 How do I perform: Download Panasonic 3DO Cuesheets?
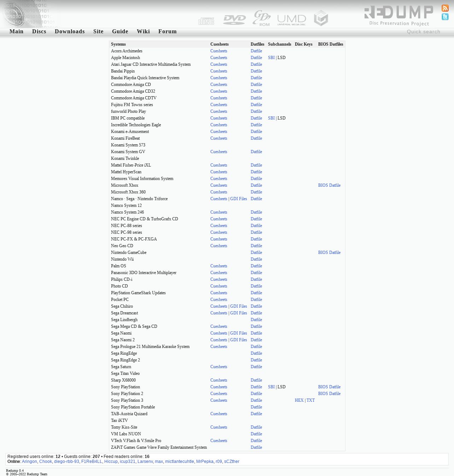click(x=219, y=273)
